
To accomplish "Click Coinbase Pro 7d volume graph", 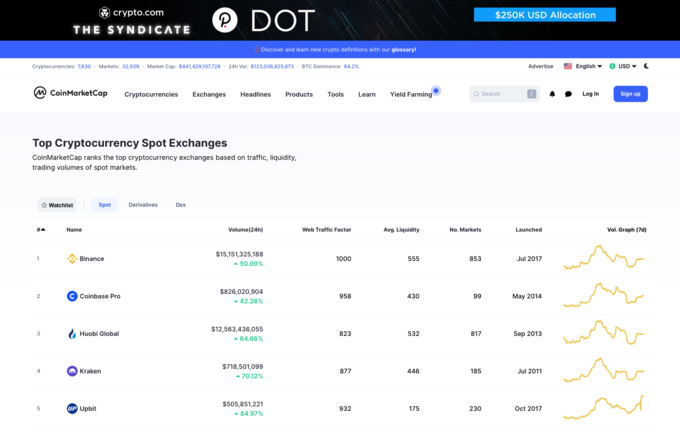I will pos(604,295).
